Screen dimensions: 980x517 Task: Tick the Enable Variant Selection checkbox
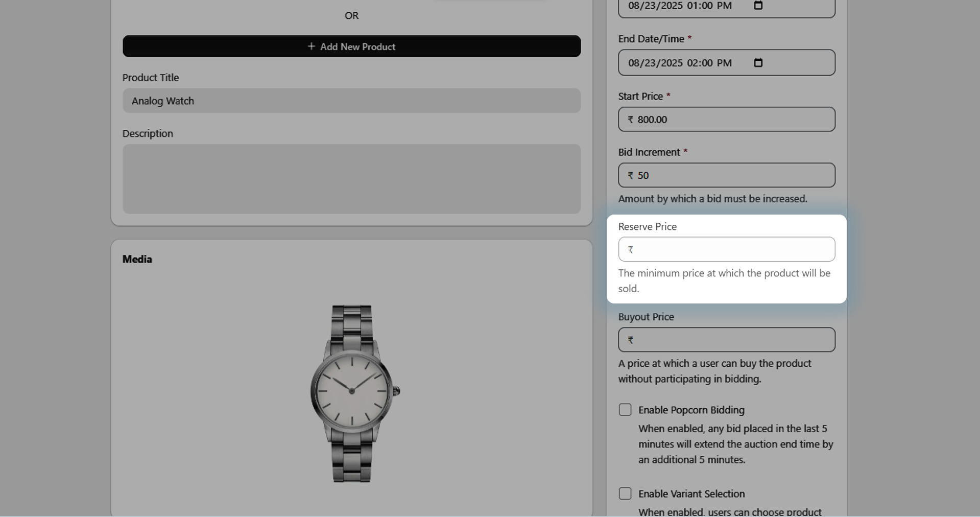tap(625, 494)
